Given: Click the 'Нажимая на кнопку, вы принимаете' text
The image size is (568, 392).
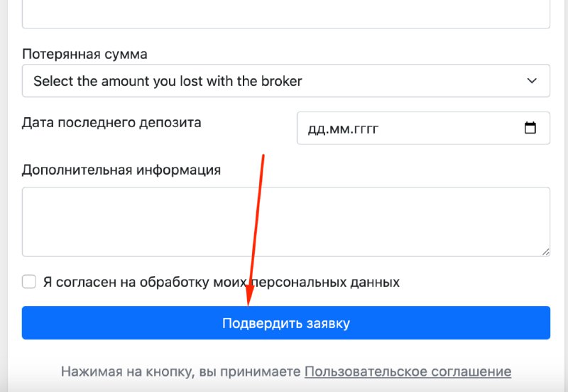Looking at the screenshot, I should pyautogui.click(x=181, y=371).
